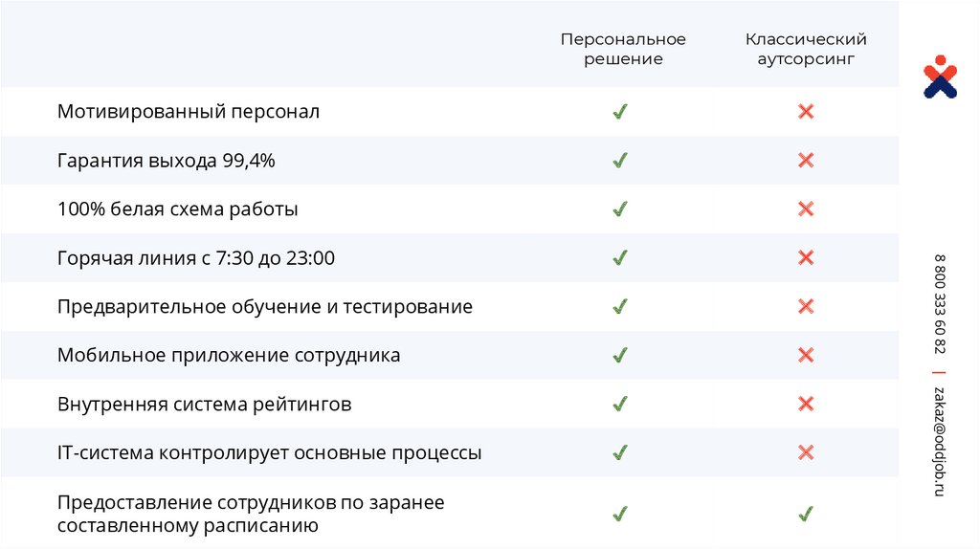The height and width of the screenshot is (549, 980).
Task: Select the Классический аутсорсинг column header
Action: pyautogui.click(x=806, y=49)
